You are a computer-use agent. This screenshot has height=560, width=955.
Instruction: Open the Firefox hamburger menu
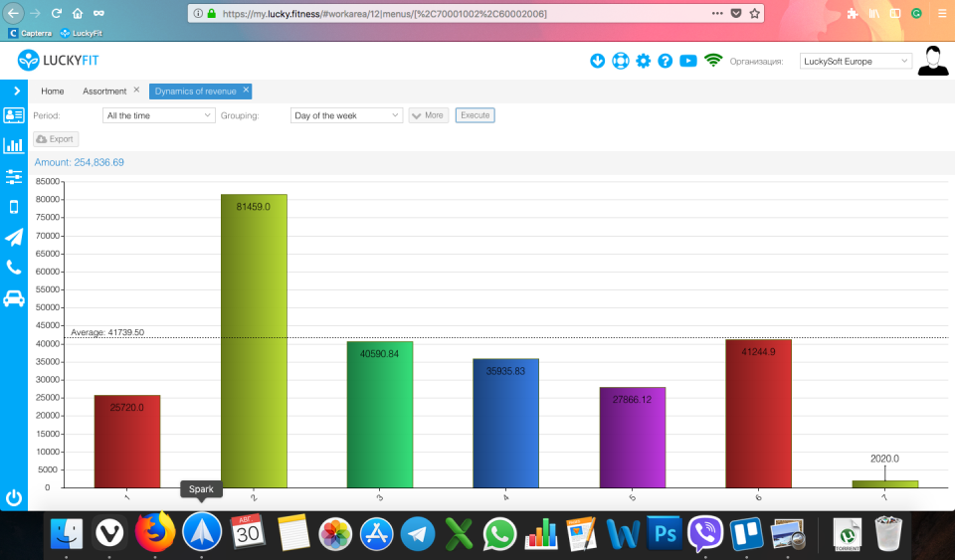pyautogui.click(x=942, y=13)
